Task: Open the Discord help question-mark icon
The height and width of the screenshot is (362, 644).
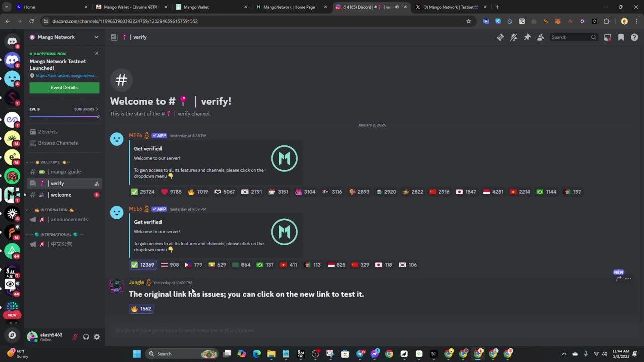Action: tap(634, 37)
